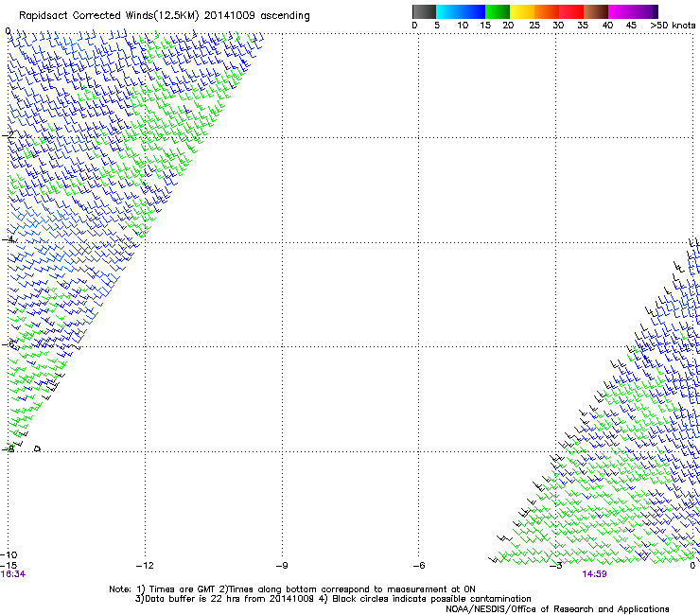The image size is (700, 615).
Task: Click the legend label '10' knots
Action: (463, 26)
